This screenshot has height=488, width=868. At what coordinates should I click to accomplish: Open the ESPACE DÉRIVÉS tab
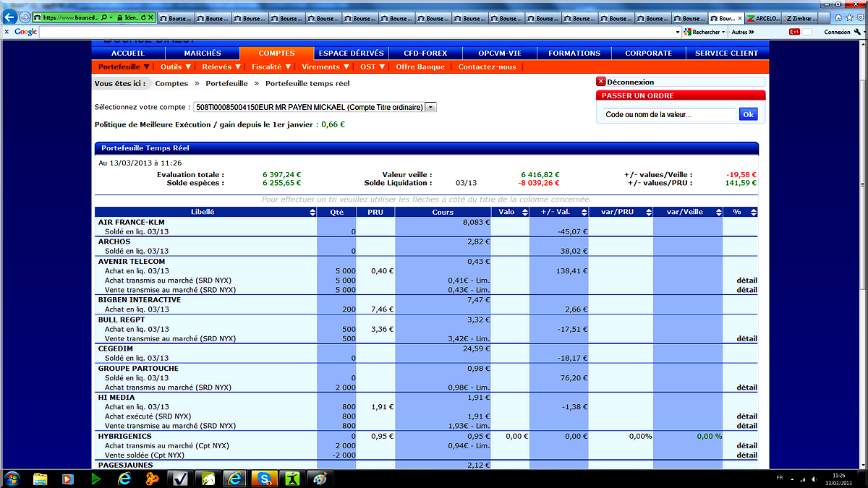click(352, 53)
